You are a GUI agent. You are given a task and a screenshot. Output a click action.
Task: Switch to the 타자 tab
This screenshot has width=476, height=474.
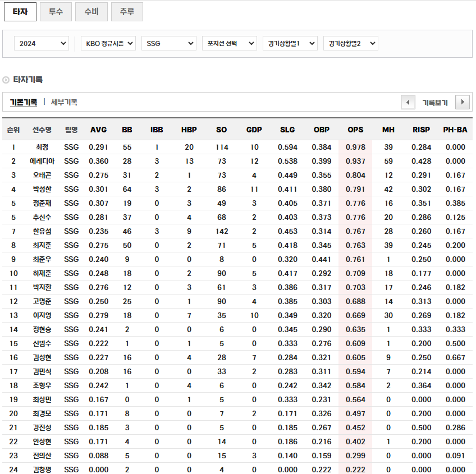pos(20,12)
